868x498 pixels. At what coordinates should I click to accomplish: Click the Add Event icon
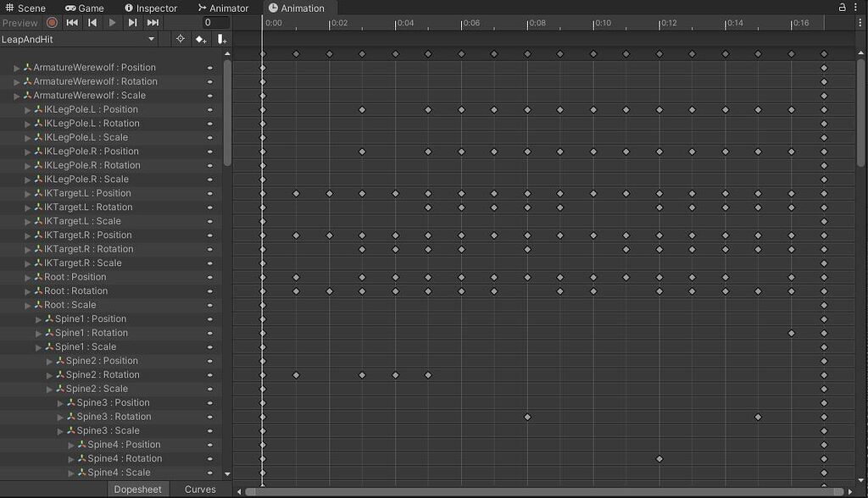pyautogui.click(x=222, y=39)
